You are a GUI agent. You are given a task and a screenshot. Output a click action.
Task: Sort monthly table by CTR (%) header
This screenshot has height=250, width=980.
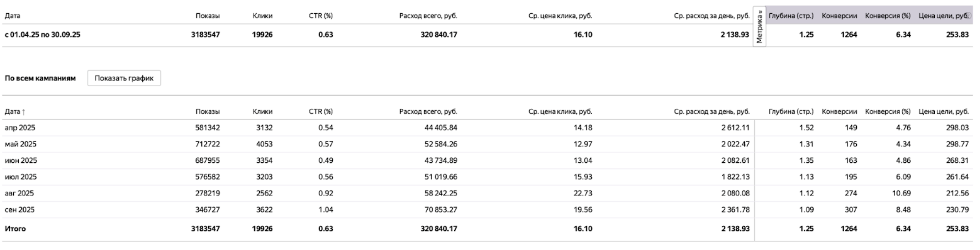pyautogui.click(x=321, y=111)
